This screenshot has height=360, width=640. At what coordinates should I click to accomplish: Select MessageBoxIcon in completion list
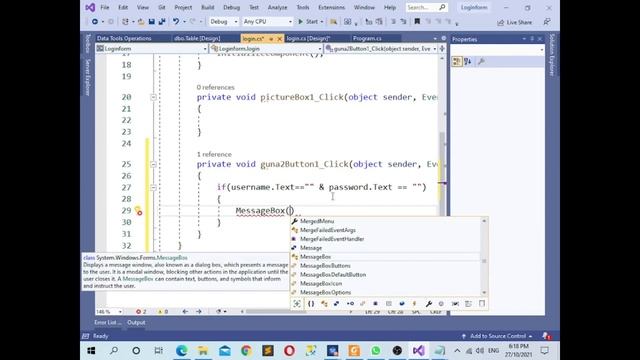(321, 283)
